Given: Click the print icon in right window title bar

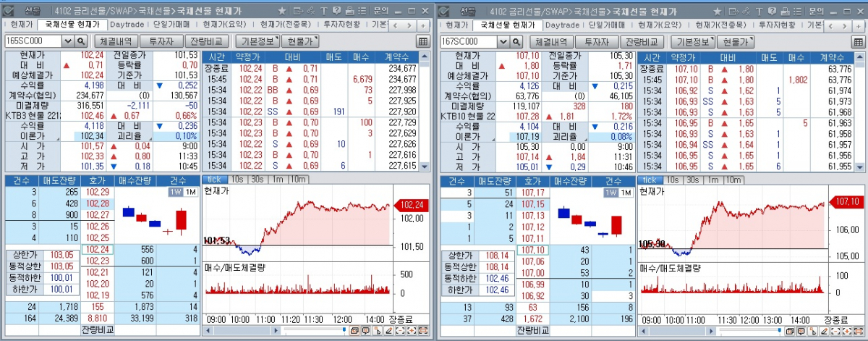Looking at the screenshot, I should click(x=785, y=11).
